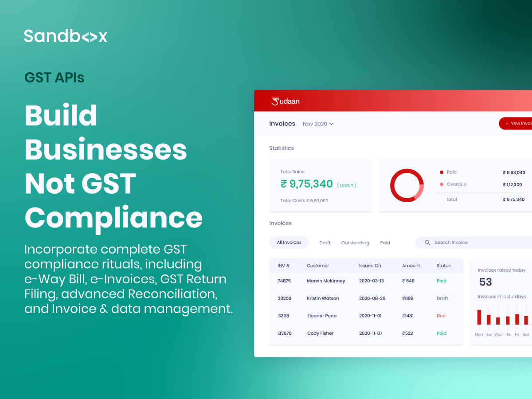Click the Paid status for Marvin McKinney
This screenshot has height=399, width=532.
coord(442,281)
